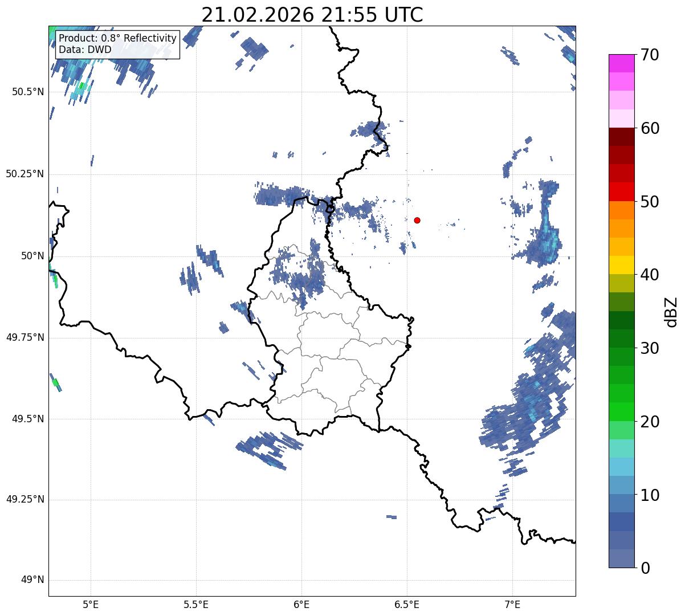685x616 pixels.
Task: Click the 50.25°N latitude label
Action: pyautogui.click(x=25, y=174)
